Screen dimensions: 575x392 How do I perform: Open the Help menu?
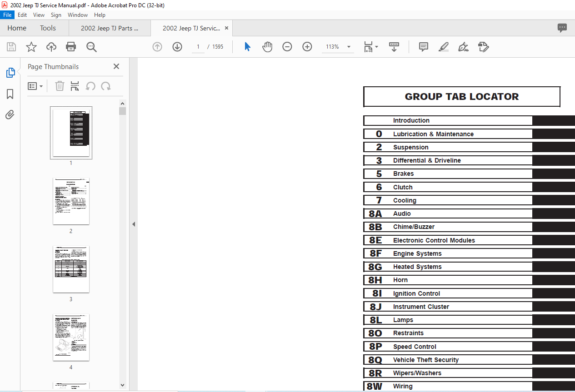[x=100, y=15]
